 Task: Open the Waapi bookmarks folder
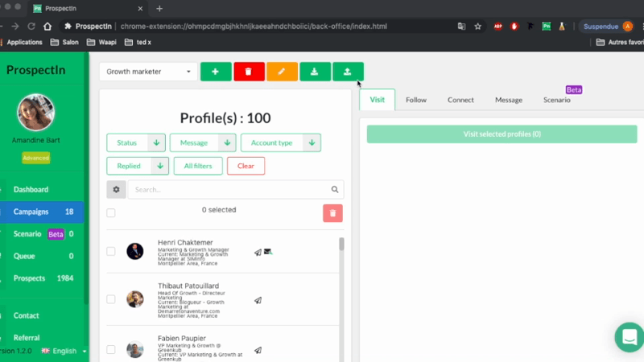tap(101, 43)
